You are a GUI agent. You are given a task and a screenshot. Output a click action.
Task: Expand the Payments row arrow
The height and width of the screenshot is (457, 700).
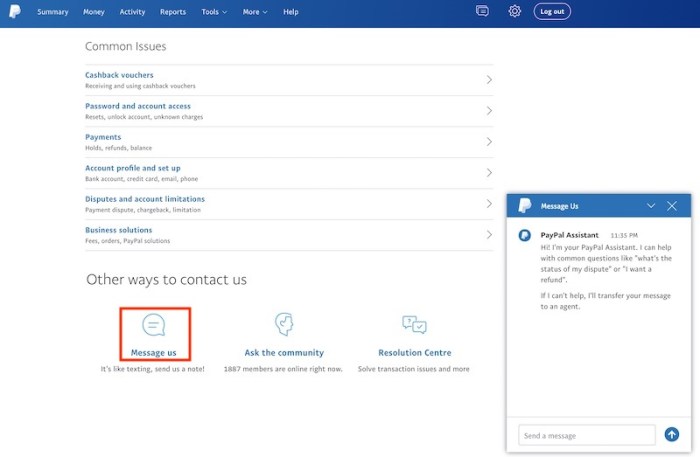point(489,142)
